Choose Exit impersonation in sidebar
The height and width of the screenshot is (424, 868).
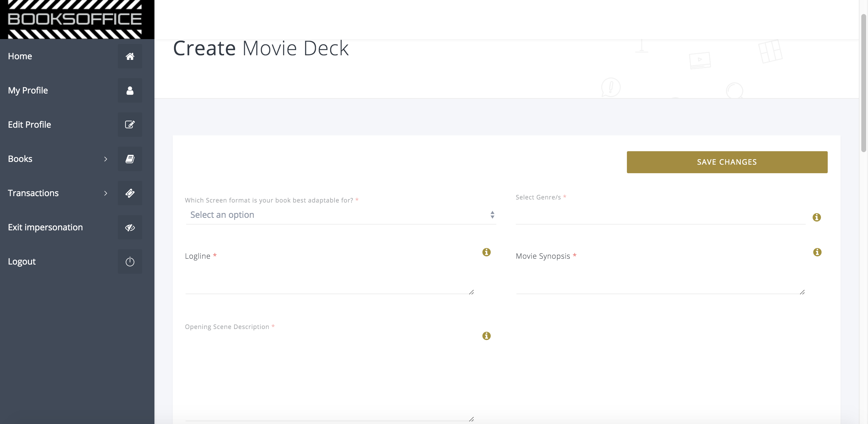point(45,227)
